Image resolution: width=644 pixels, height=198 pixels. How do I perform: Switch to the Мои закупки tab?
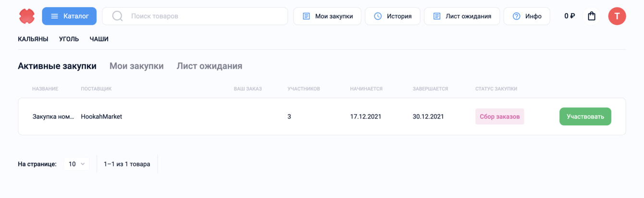136,66
